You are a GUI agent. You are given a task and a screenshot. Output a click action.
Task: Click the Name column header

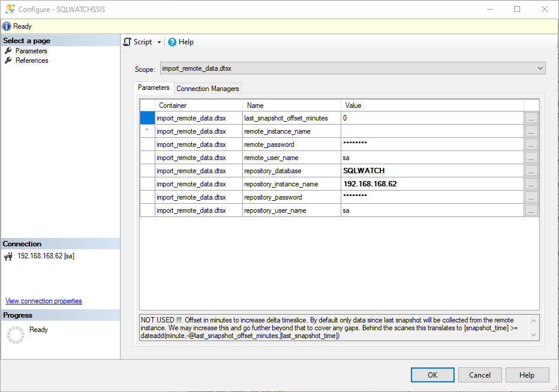[x=291, y=105]
